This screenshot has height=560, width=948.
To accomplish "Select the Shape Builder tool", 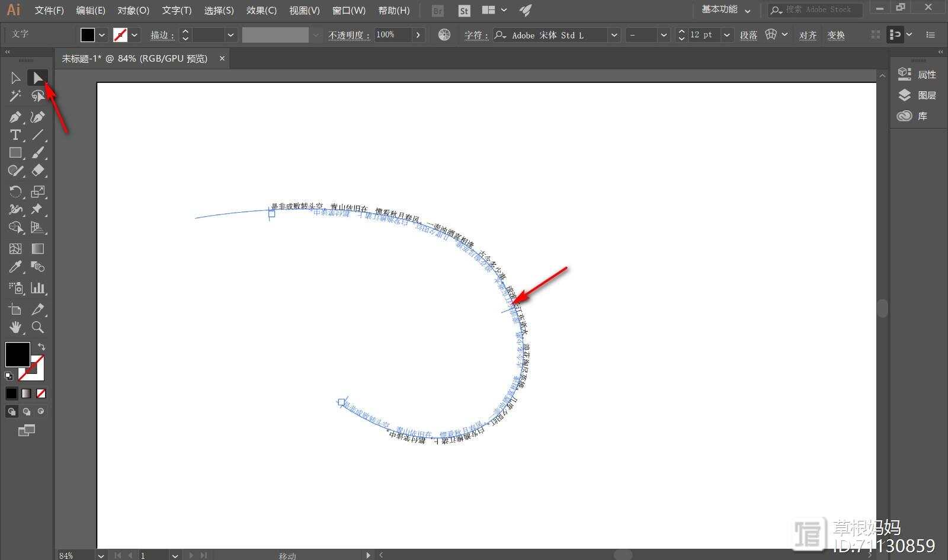I will pos(15,227).
